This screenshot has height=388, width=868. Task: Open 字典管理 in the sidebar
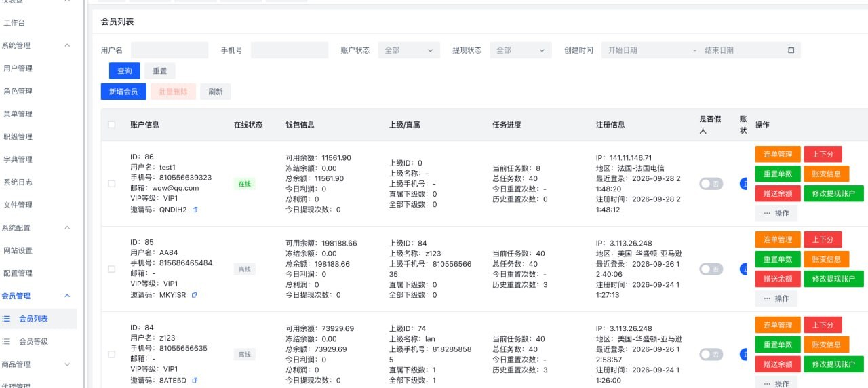tap(18, 159)
